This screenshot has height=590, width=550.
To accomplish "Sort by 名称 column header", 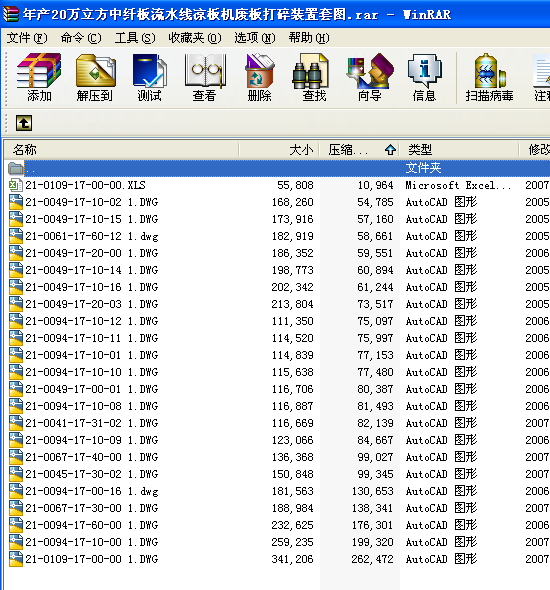I will (x=122, y=150).
